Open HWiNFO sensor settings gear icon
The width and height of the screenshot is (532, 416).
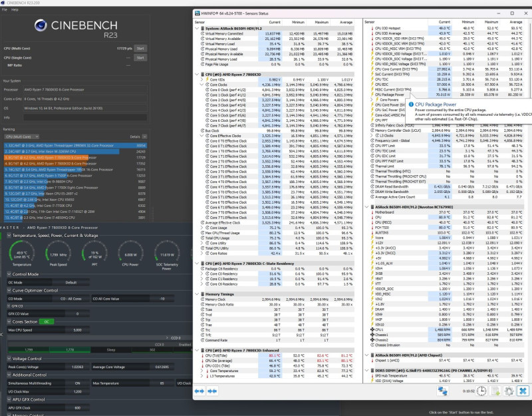tap(509, 391)
